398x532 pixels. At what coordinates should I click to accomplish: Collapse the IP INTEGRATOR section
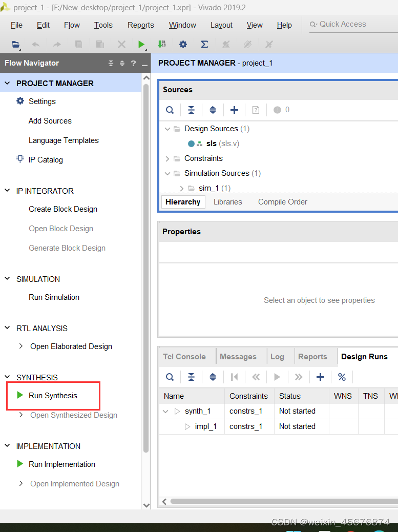coord(7,191)
